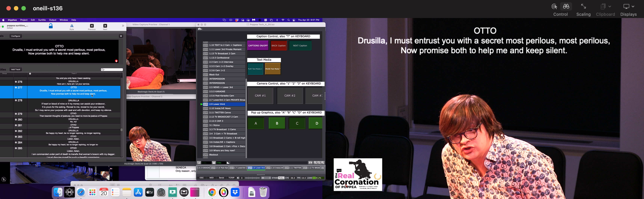644x199 pixels.
Task: Open the Output menu
Action: [x=53, y=20]
